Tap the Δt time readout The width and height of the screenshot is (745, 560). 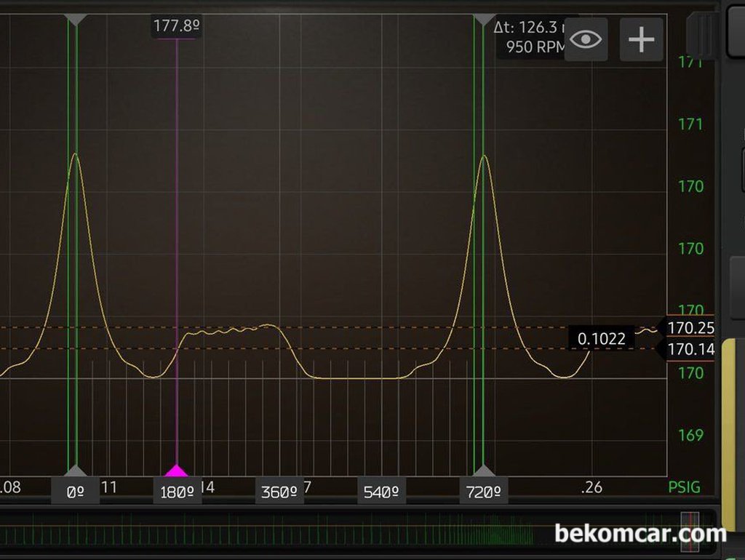pos(535,28)
